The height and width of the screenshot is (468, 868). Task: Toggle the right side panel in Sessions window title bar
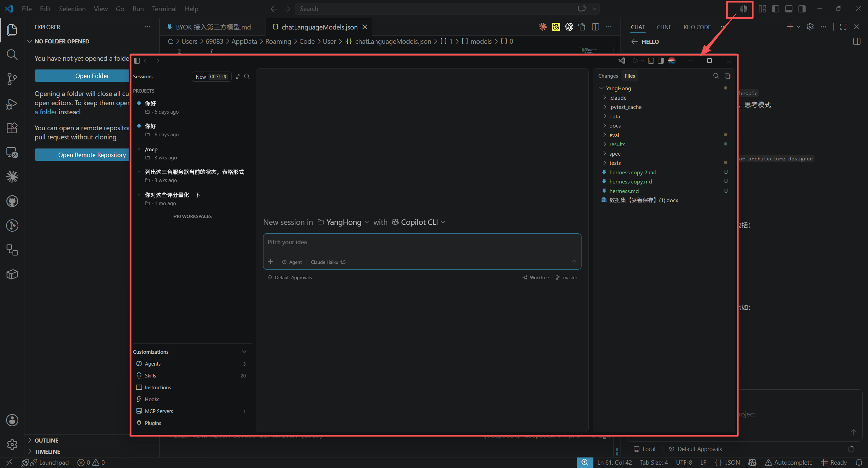tap(661, 61)
